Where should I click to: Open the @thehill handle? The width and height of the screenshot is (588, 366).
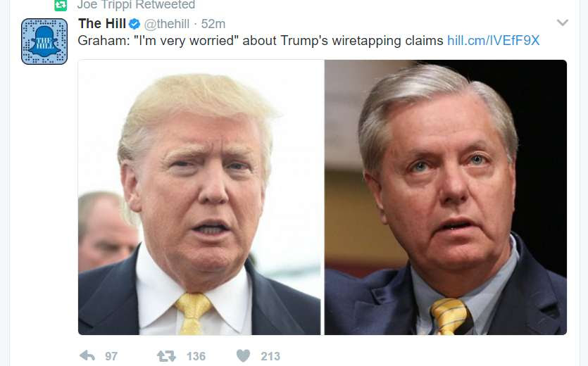[x=166, y=24]
